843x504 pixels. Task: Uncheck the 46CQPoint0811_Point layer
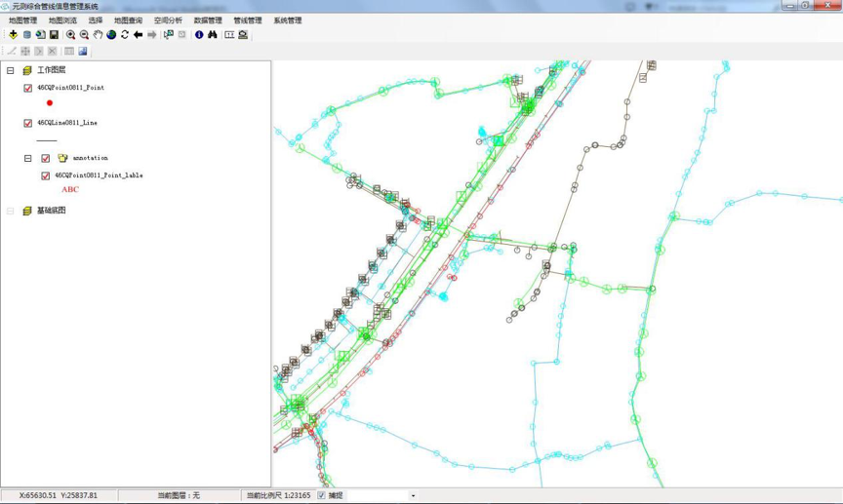click(28, 88)
